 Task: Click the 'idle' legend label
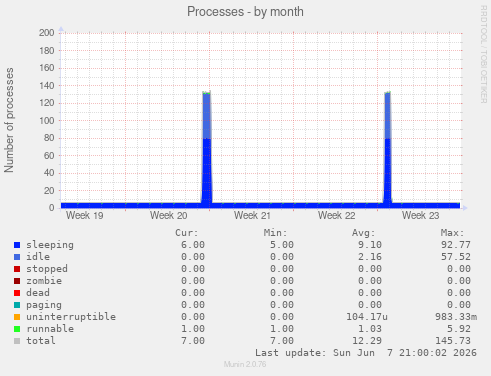click(x=38, y=257)
